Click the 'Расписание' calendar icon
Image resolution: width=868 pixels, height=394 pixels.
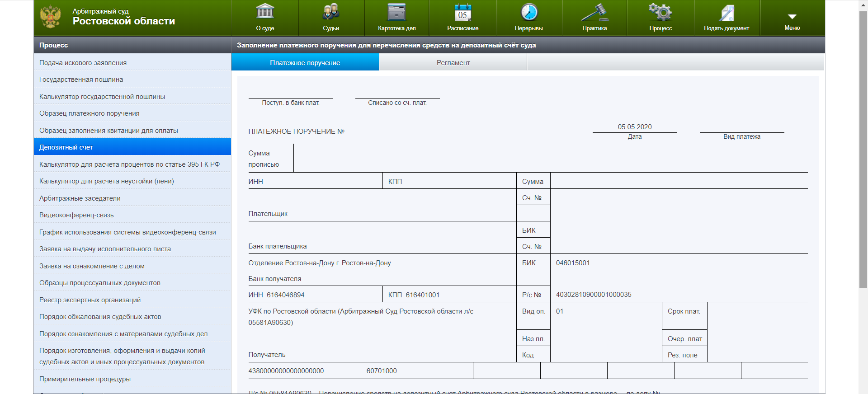[462, 12]
